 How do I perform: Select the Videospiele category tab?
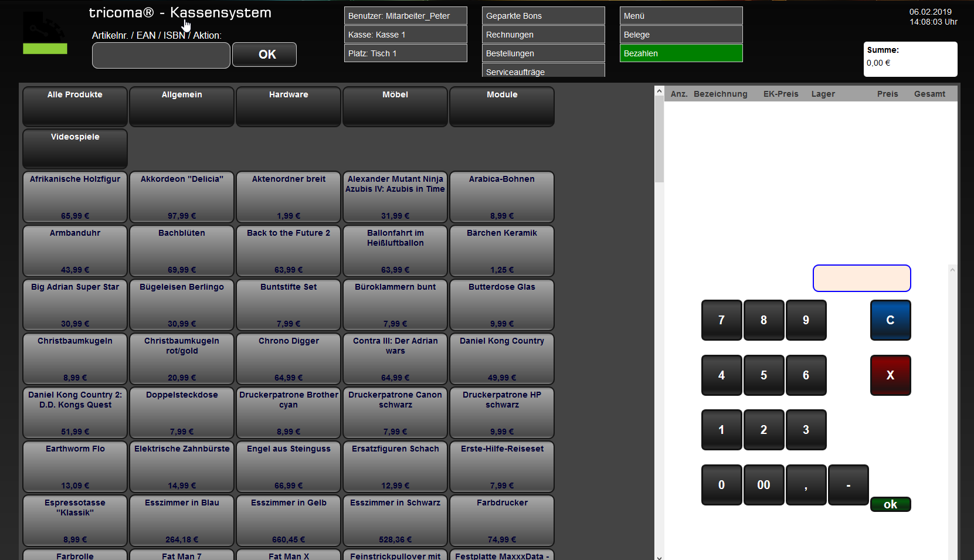[x=75, y=148]
